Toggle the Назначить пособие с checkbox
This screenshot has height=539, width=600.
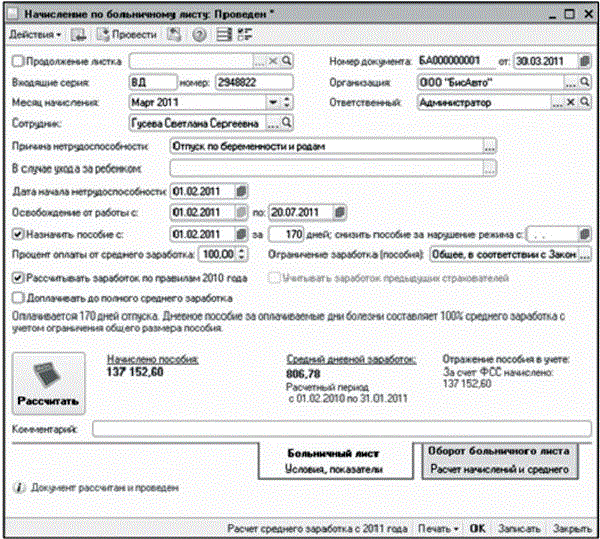(16, 234)
